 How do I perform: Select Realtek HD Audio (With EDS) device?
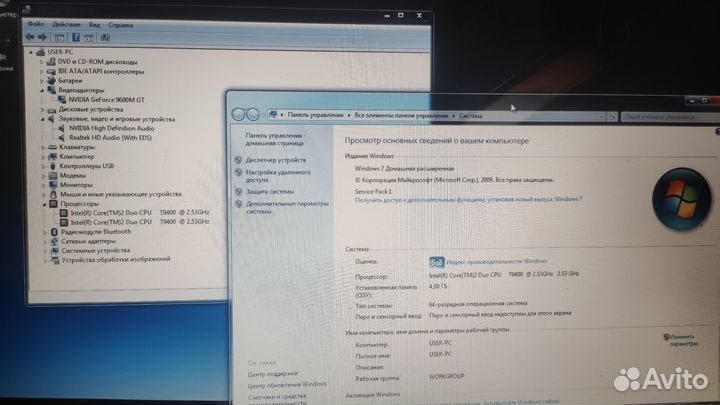pos(110,137)
